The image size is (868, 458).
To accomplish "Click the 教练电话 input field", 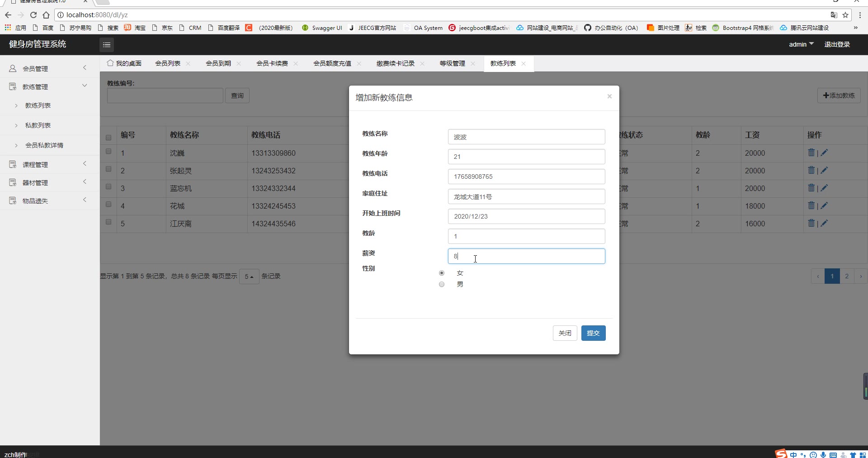I will pos(526,177).
